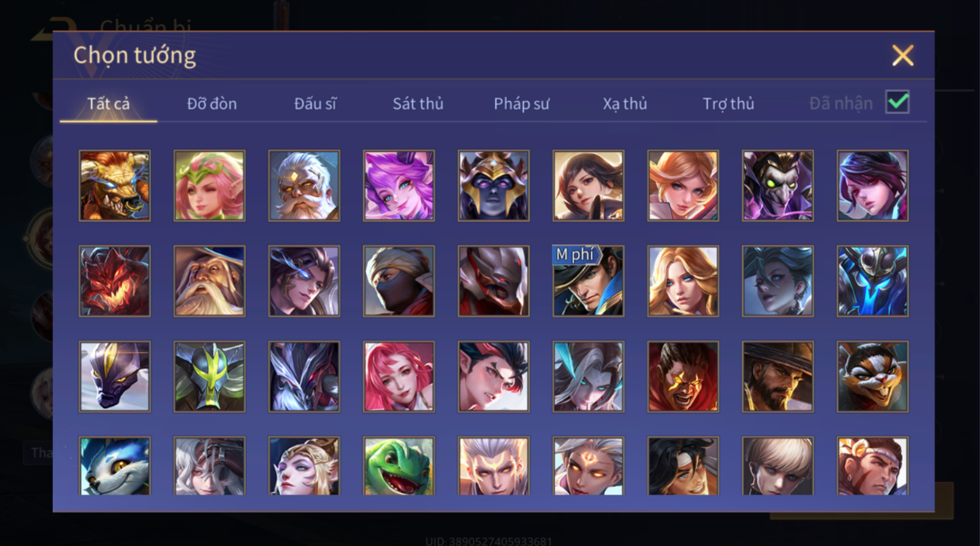The image size is (980, 546).
Task: Show the "Pháp sư" hero category
Action: pyautogui.click(x=521, y=104)
